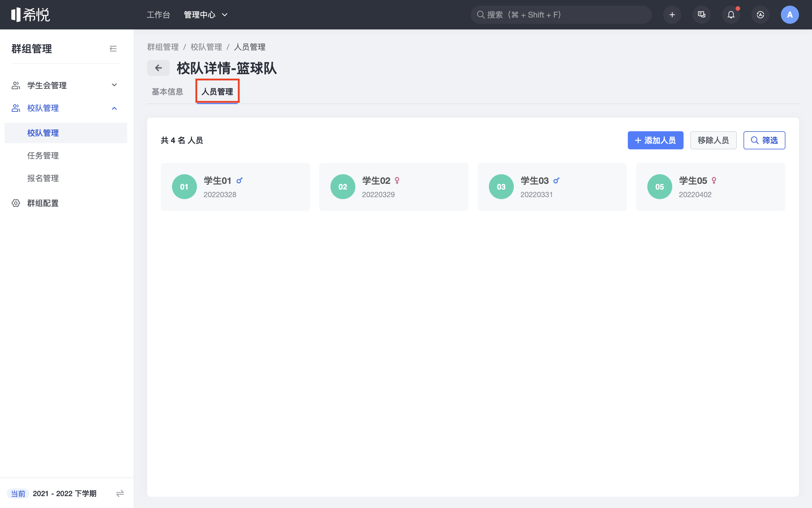The width and height of the screenshot is (812, 508).
Task: Click the student ID 20220331
Action: coord(537,195)
